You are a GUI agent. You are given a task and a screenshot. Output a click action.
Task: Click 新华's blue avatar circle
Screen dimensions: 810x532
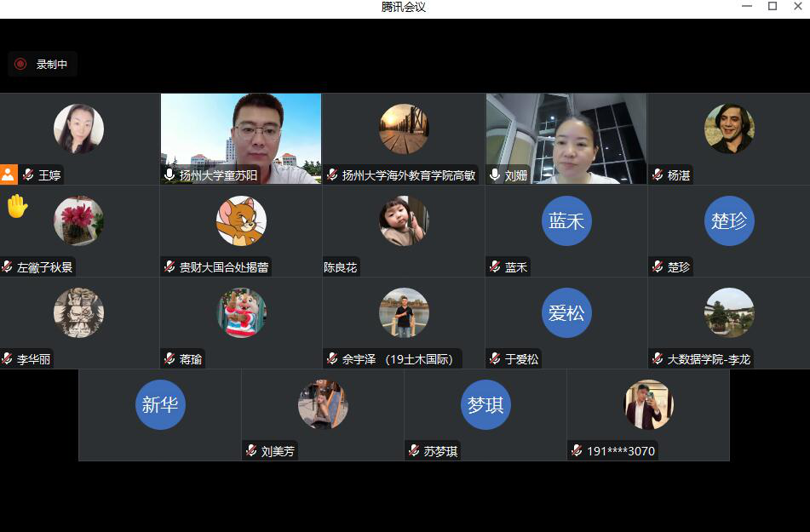click(160, 405)
